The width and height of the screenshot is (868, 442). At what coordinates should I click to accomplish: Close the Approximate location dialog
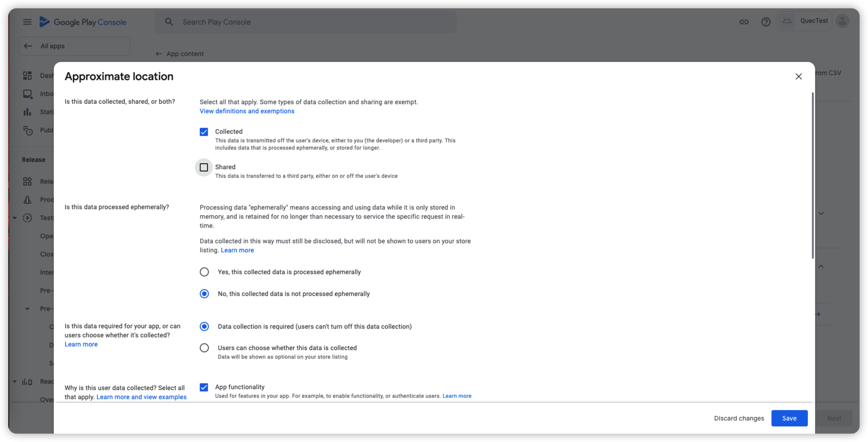point(798,76)
